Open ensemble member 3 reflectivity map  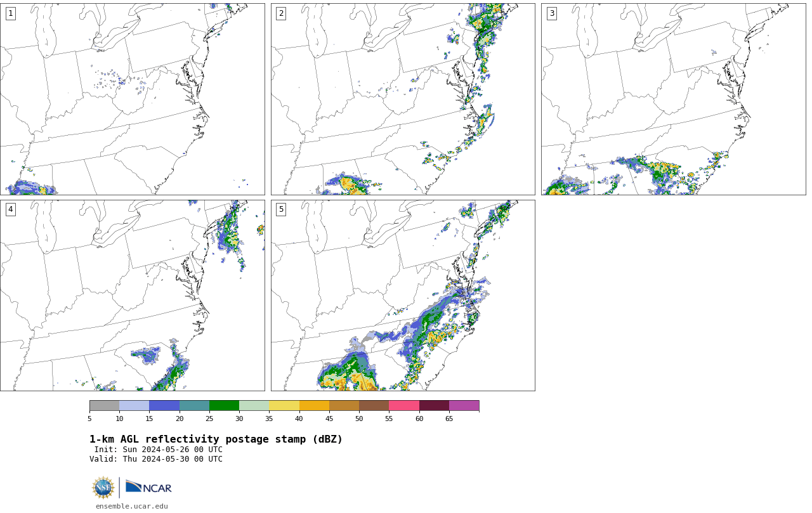673,99
